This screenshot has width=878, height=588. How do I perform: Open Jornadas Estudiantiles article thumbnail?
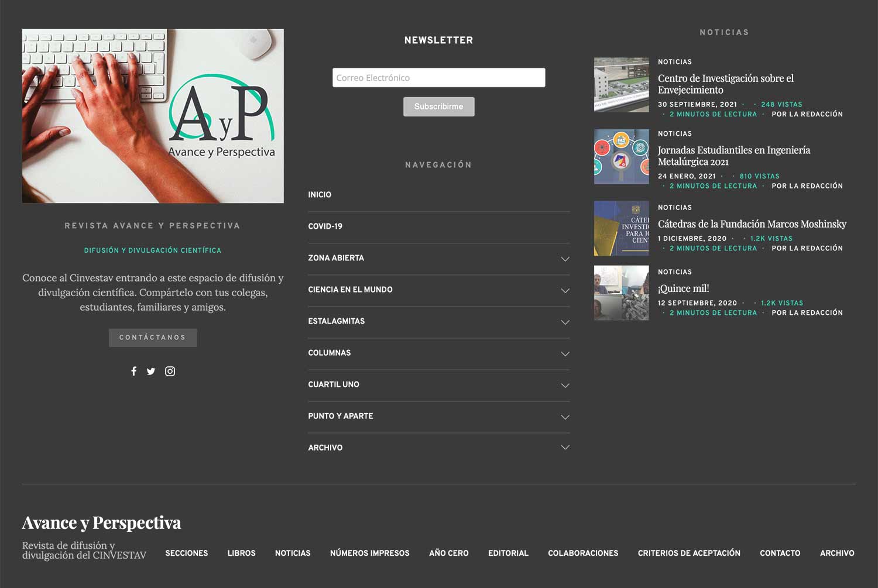[x=621, y=157]
